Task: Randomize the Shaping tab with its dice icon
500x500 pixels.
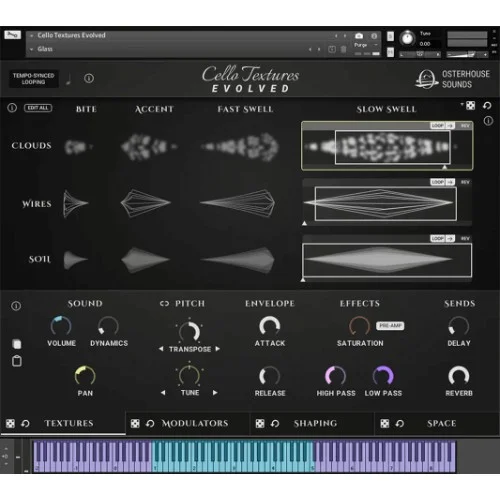Action: (x=260, y=424)
